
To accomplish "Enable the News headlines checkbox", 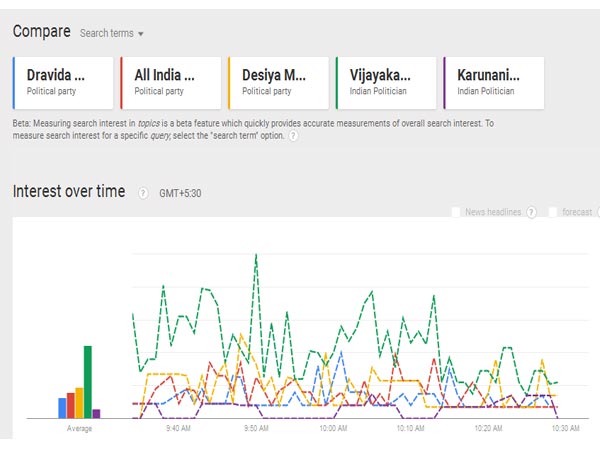I will coord(456,212).
